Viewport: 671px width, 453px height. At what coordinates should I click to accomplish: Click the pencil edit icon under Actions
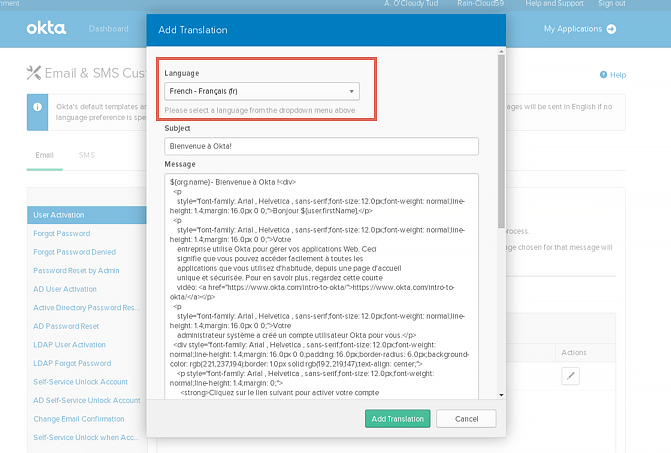[570, 376]
